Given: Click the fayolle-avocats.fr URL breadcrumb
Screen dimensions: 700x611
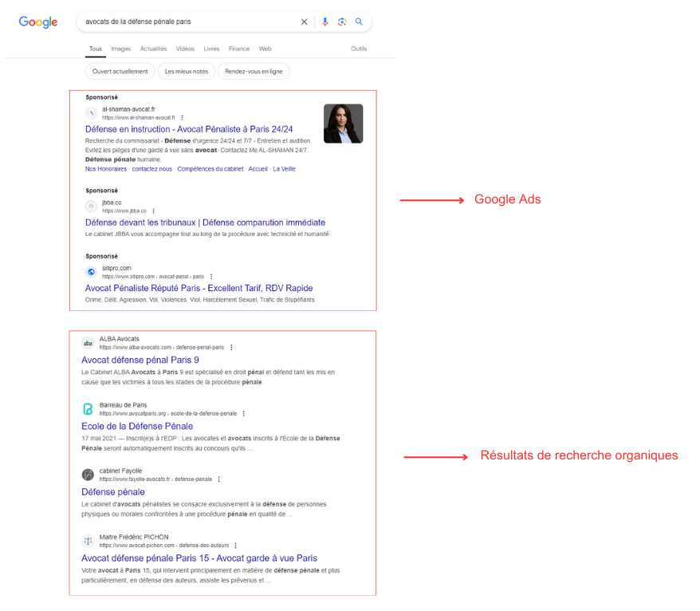Looking at the screenshot, I should (x=155, y=479).
